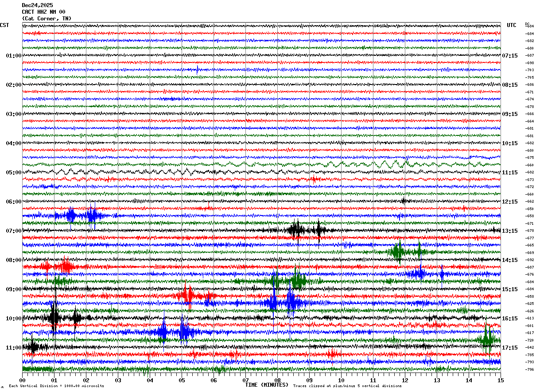Click the minute axis tick label 00
The width and height of the screenshot is (536, 392).
tap(22, 380)
